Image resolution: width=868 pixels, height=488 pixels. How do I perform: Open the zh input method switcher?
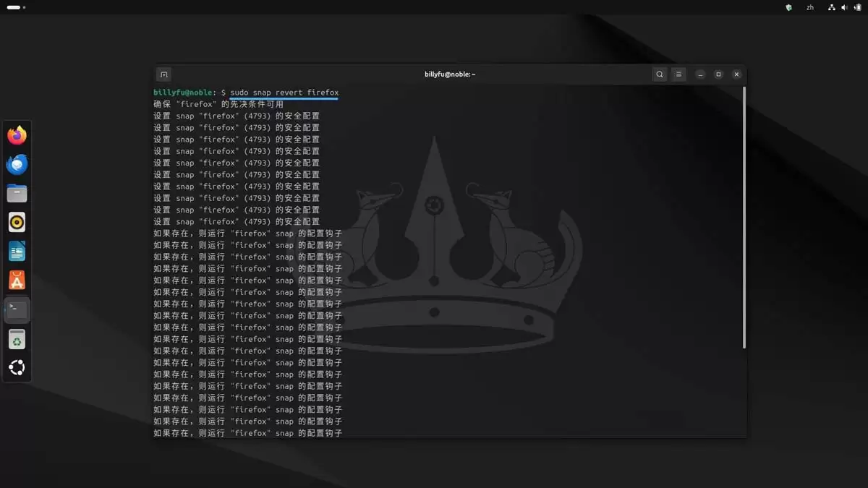click(810, 7)
